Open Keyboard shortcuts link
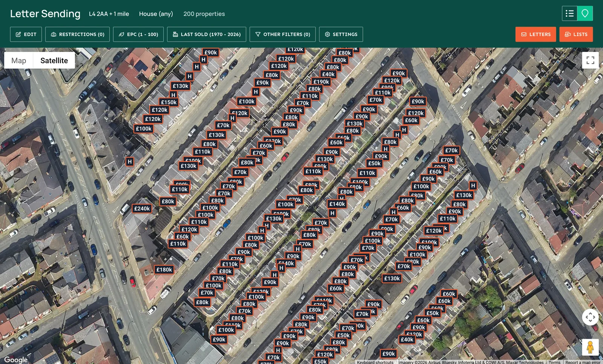The image size is (603, 364). 375,362
